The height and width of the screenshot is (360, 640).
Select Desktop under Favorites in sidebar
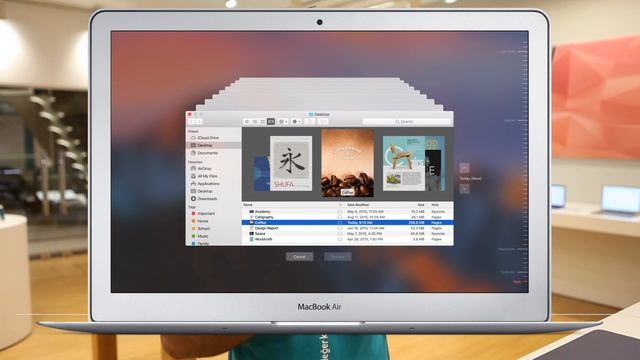point(213,191)
